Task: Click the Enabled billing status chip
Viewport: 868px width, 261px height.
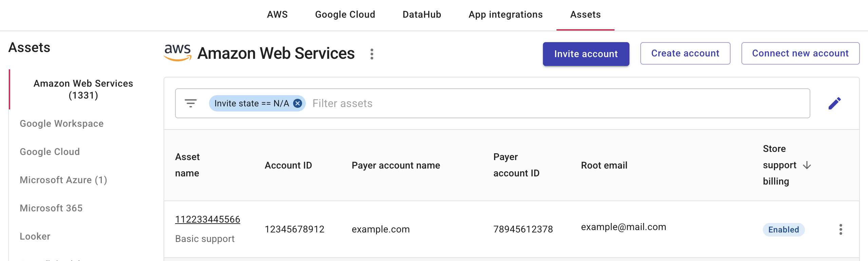Action: point(784,230)
